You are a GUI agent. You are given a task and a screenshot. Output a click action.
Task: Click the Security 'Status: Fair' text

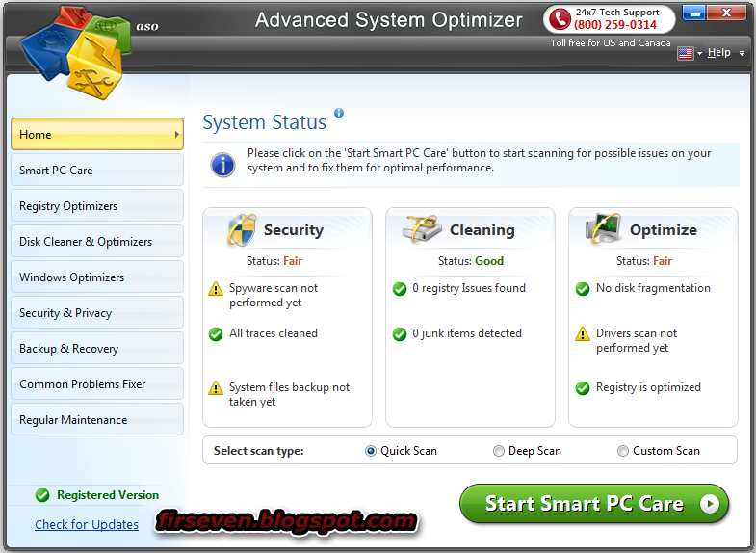274,261
